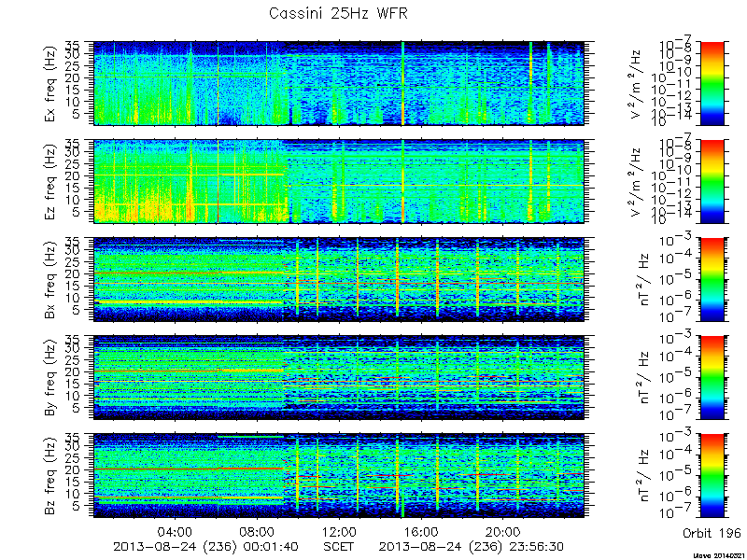The image size is (747, 560).
Task: Click the 08:00 time axis label
Action: tap(257, 531)
